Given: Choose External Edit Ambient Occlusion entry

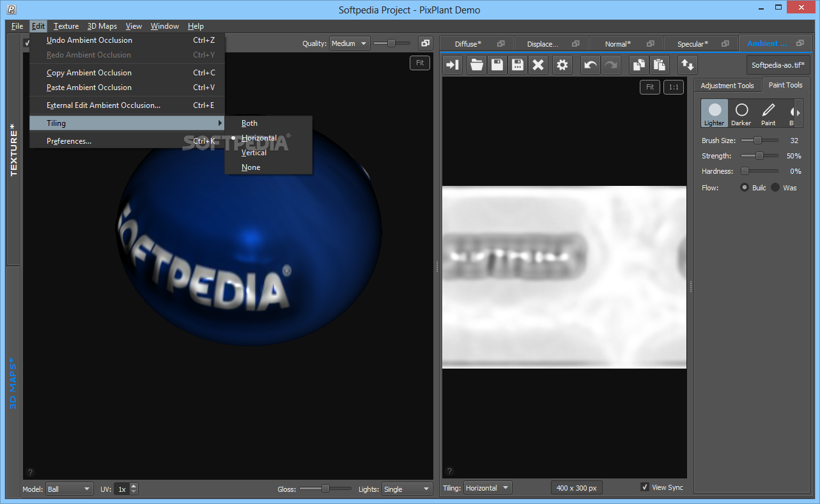Looking at the screenshot, I should point(127,105).
